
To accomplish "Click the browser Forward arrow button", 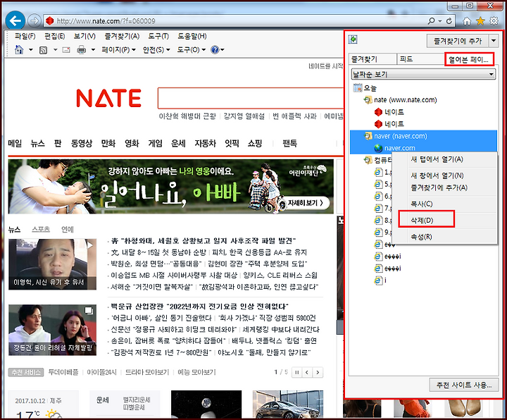I will (x=34, y=21).
